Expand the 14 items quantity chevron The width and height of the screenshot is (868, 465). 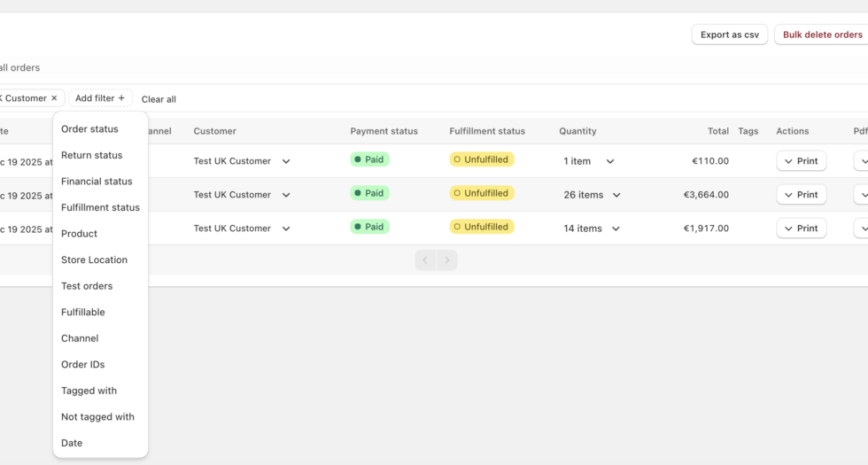616,229
